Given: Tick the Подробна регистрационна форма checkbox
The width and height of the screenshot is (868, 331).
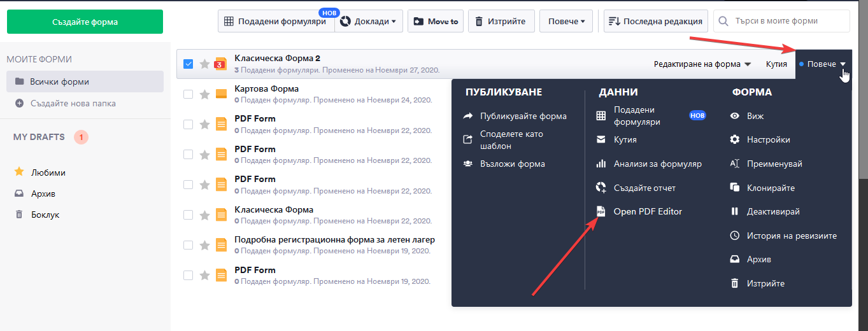Looking at the screenshot, I should click(x=189, y=245).
